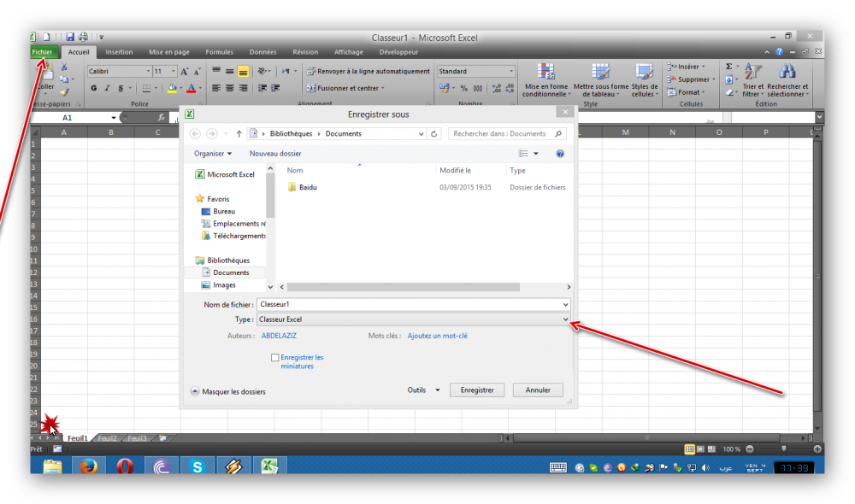855x504 pixels.
Task: Open Rechercher et sélectionner binoculars
Action: point(787,80)
